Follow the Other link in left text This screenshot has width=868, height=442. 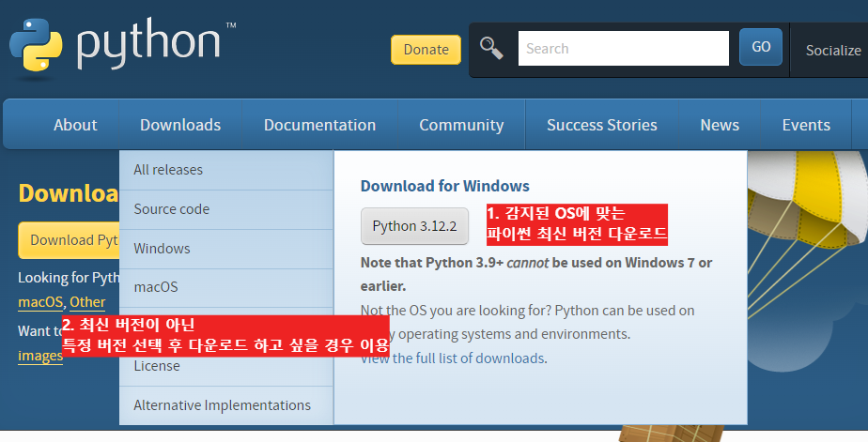[x=87, y=302]
